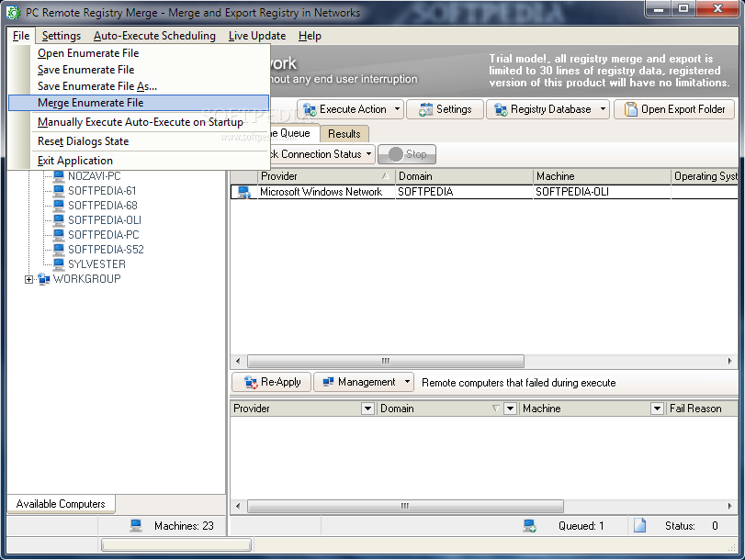Click the Open Export Folder icon
745x560 pixels.
(630, 110)
